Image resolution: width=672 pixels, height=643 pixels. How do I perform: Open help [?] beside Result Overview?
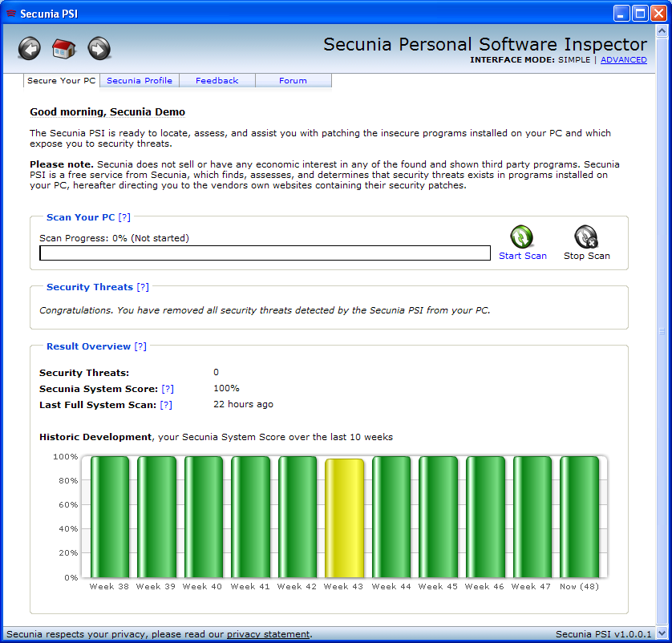click(x=140, y=346)
